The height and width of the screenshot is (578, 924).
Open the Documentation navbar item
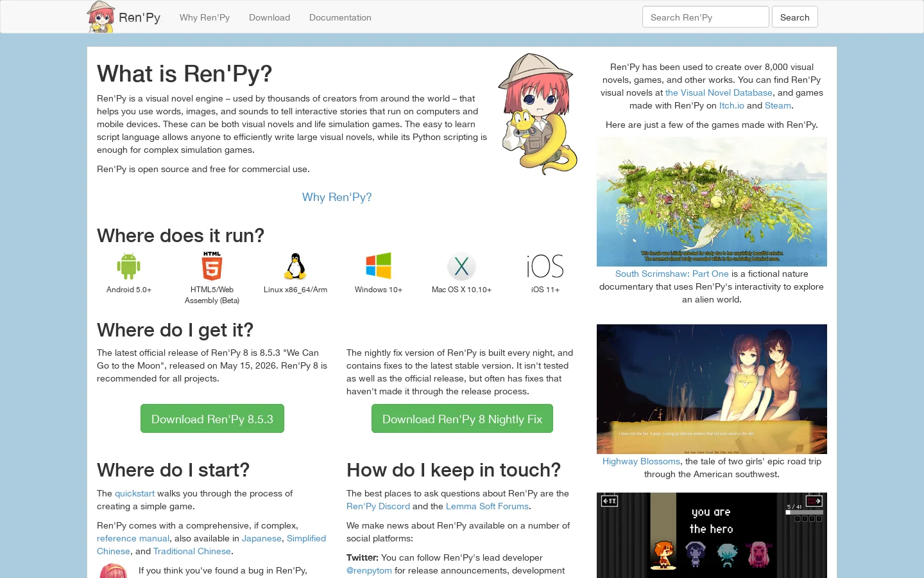coord(340,17)
